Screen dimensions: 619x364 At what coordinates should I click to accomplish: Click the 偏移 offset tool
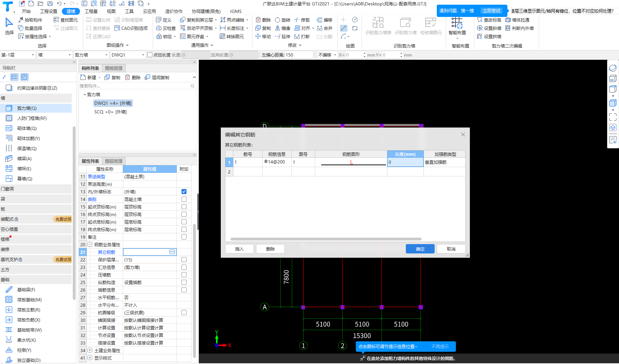coord(325,20)
